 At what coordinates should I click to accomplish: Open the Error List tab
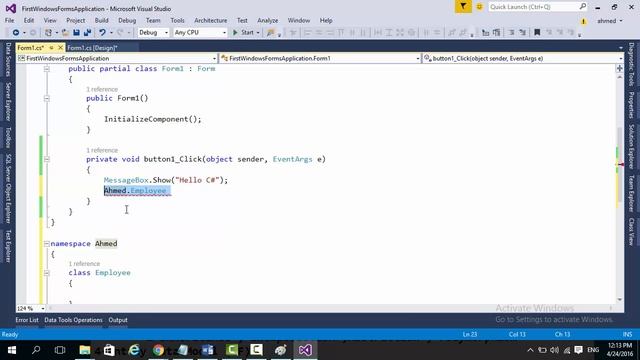coord(27,320)
